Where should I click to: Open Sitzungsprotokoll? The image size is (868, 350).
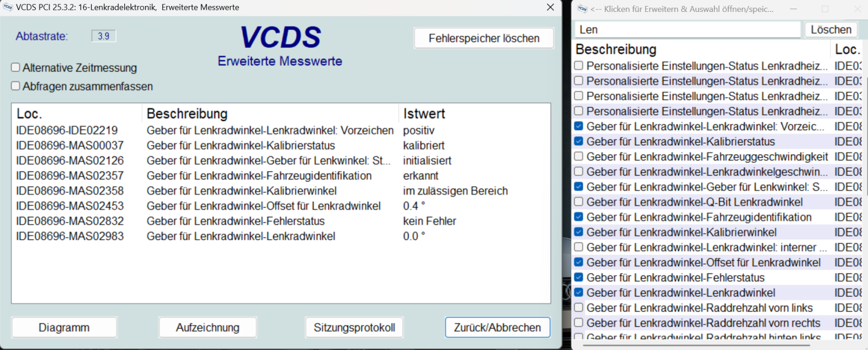click(354, 327)
